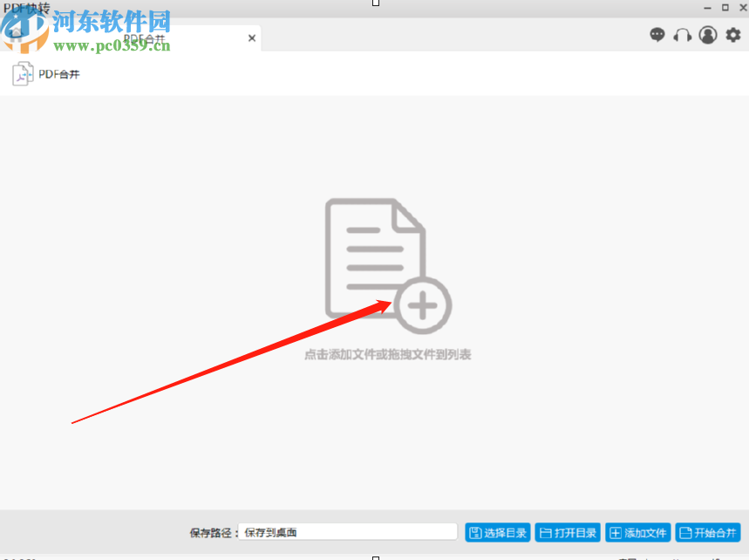The height and width of the screenshot is (560, 749).
Task: Start merging with the 开始合并 button
Action: tap(708, 532)
